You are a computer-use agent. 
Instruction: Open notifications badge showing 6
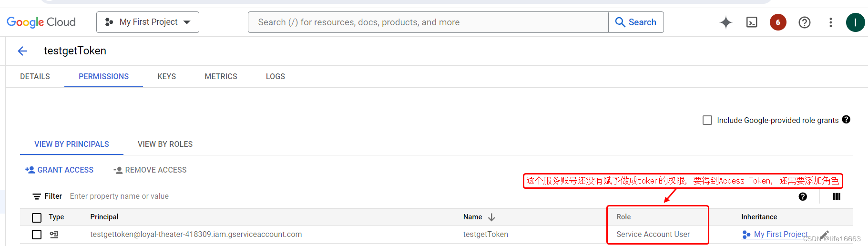tap(778, 22)
